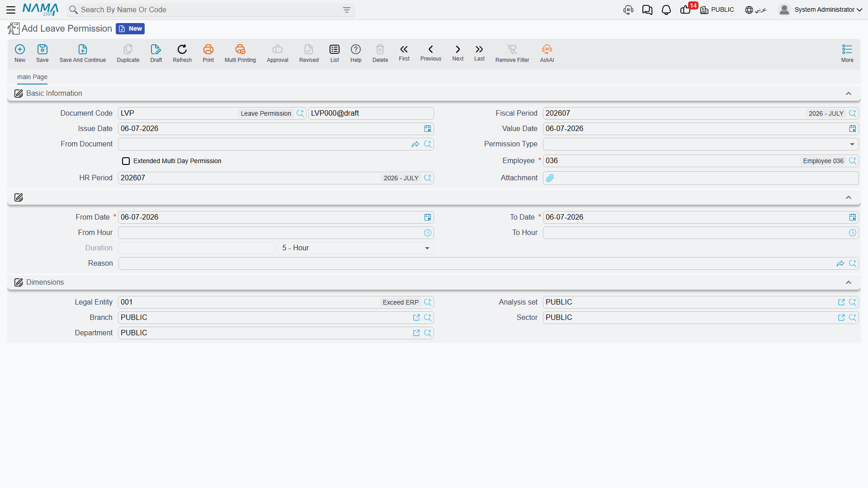The width and height of the screenshot is (868, 488).
Task: Collapse the Dimensions section
Action: pos(848,282)
